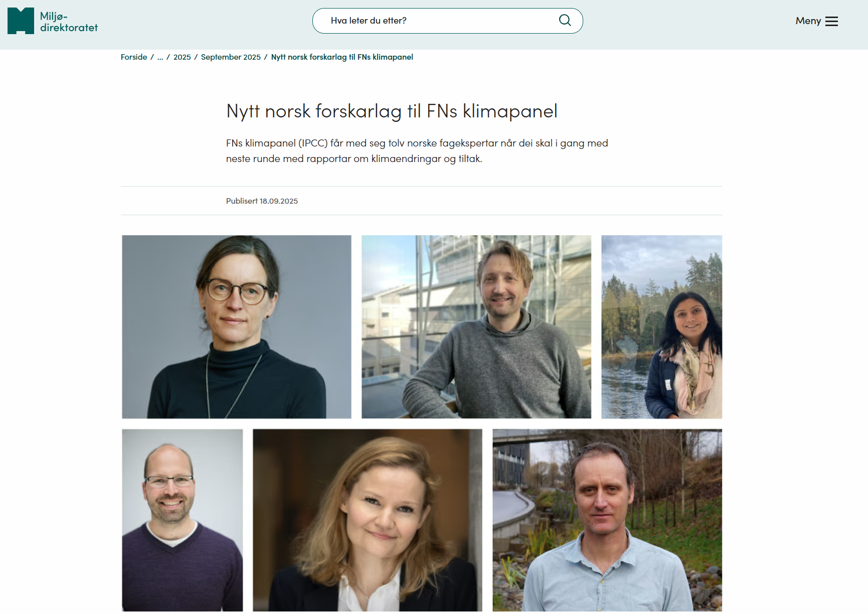Click the 'Publisert 18.09.2025' date text
Screen dimensions: 868x614
[x=262, y=201]
